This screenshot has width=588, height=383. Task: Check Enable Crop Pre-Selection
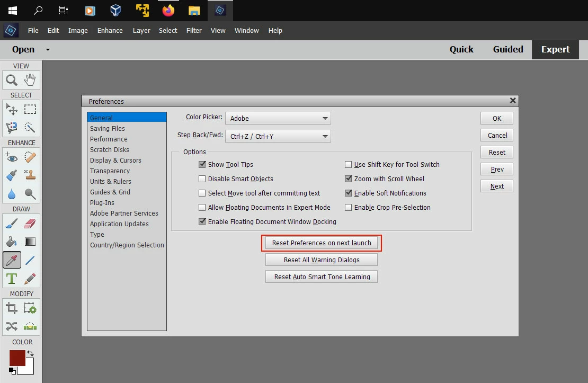(x=349, y=207)
